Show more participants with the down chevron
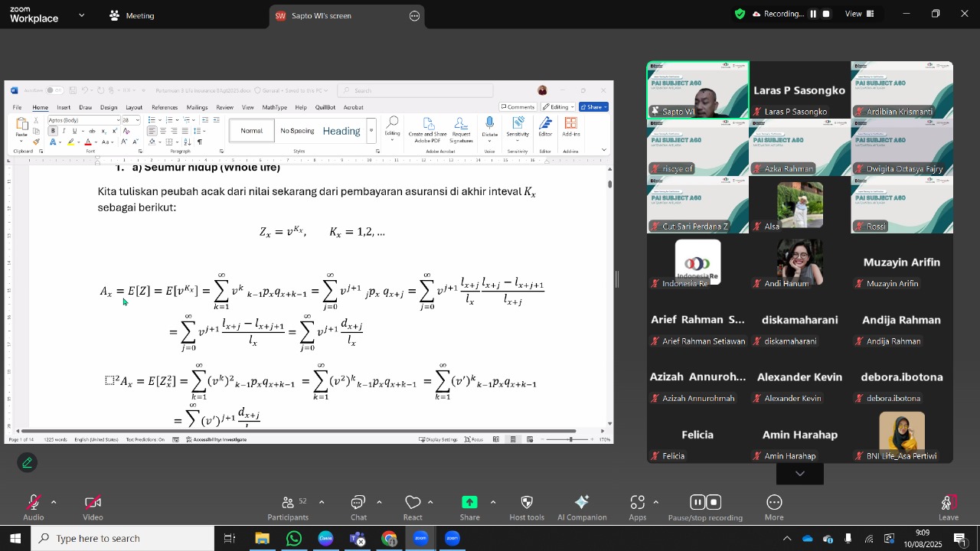This screenshot has height=551, width=980. [x=800, y=474]
